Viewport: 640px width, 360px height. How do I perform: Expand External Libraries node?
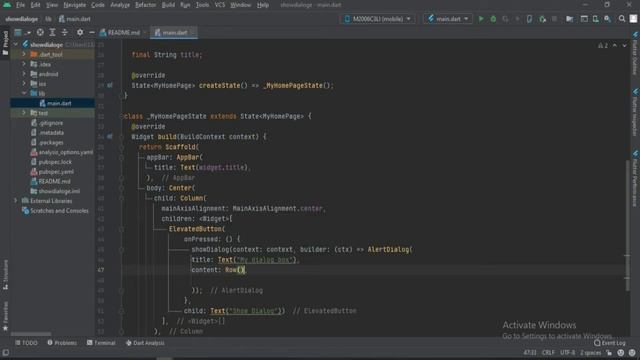coord(16,201)
